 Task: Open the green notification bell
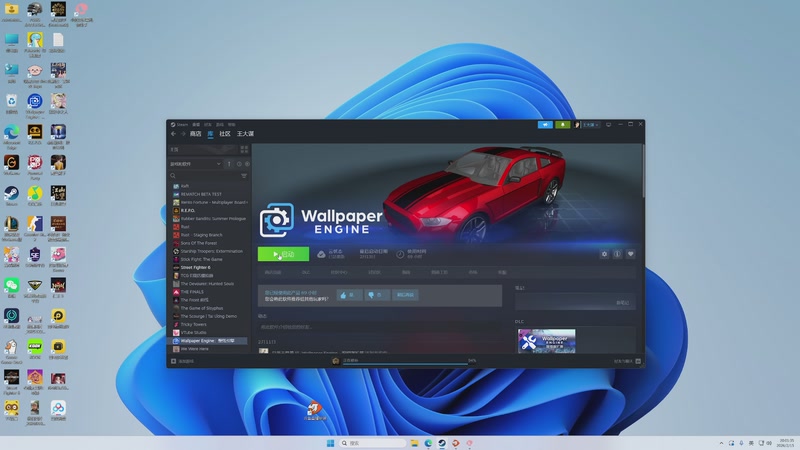click(x=562, y=124)
